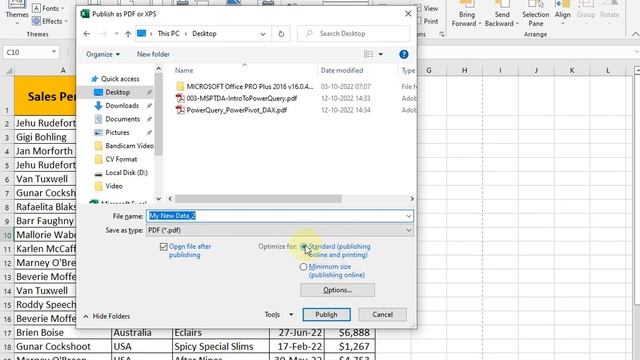Open Selection Pane in Excel ribbon

[x=536, y=14]
